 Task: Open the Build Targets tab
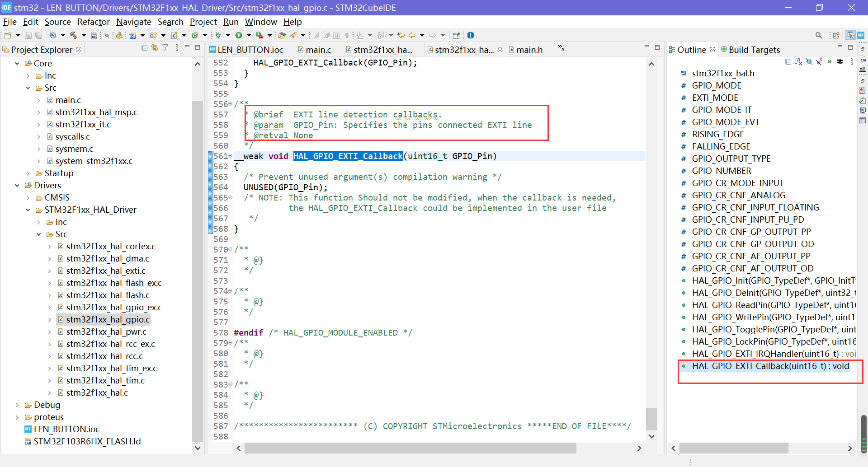(x=750, y=50)
